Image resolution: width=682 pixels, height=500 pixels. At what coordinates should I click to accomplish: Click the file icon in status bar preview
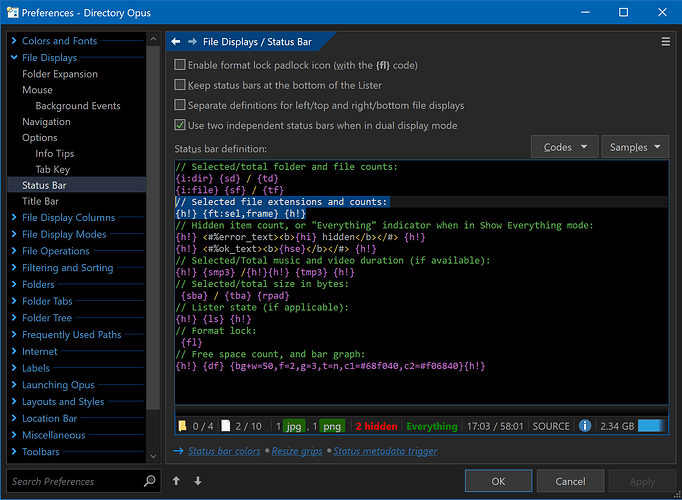[225, 426]
